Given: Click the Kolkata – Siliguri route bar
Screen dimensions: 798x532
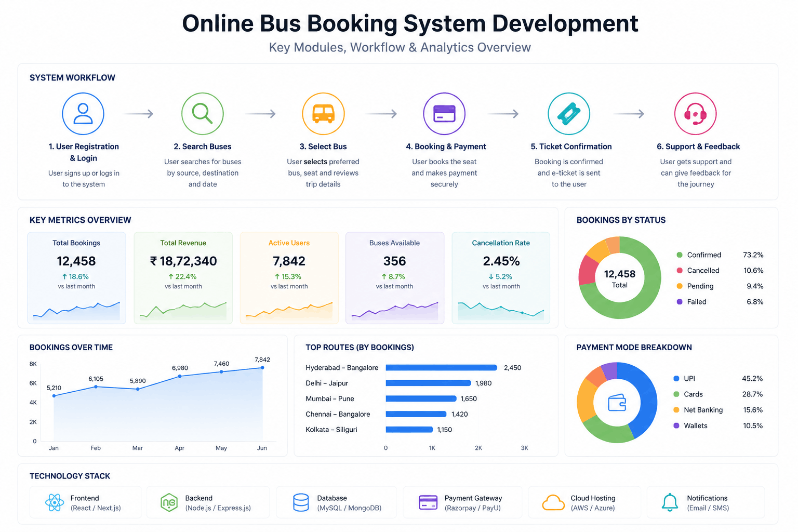Looking at the screenshot, I should [x=409, y=430].
